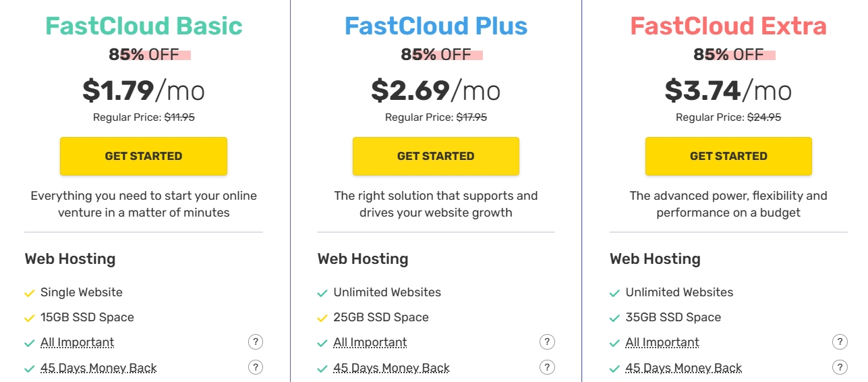Open help icon for All Important in Plus plan
The height and width of the screenshot is (382, 868).
point(548,342)
